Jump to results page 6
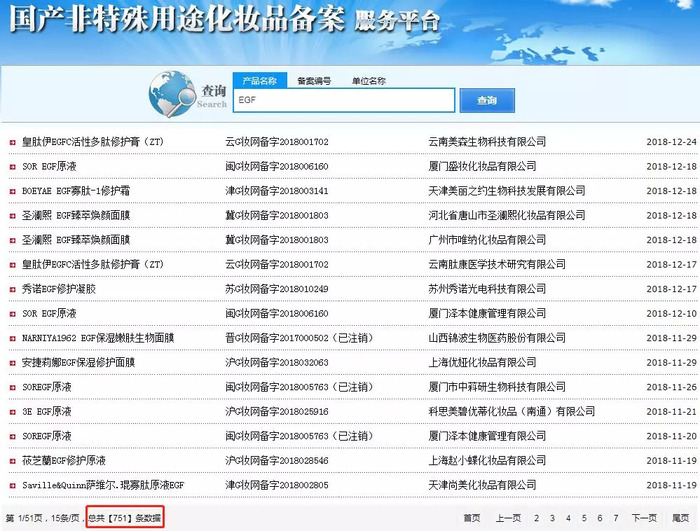This screenshot has height=531, width=700. 600,518
